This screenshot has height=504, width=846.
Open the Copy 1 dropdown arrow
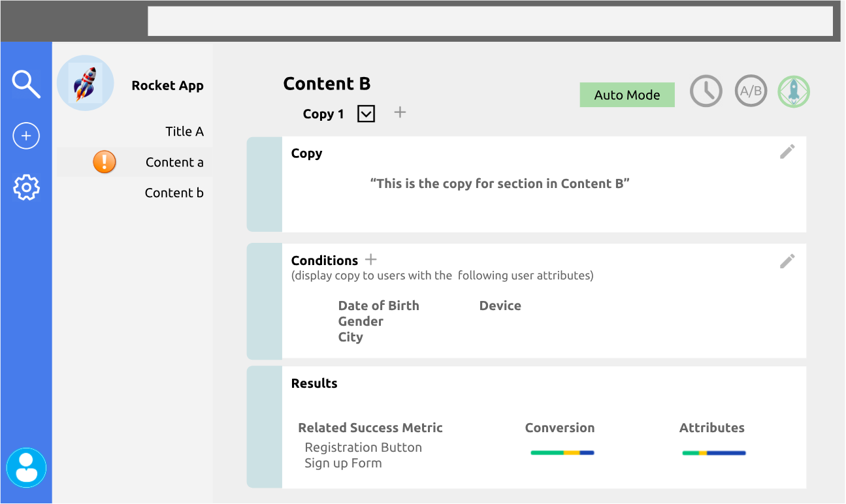point(366,114)
